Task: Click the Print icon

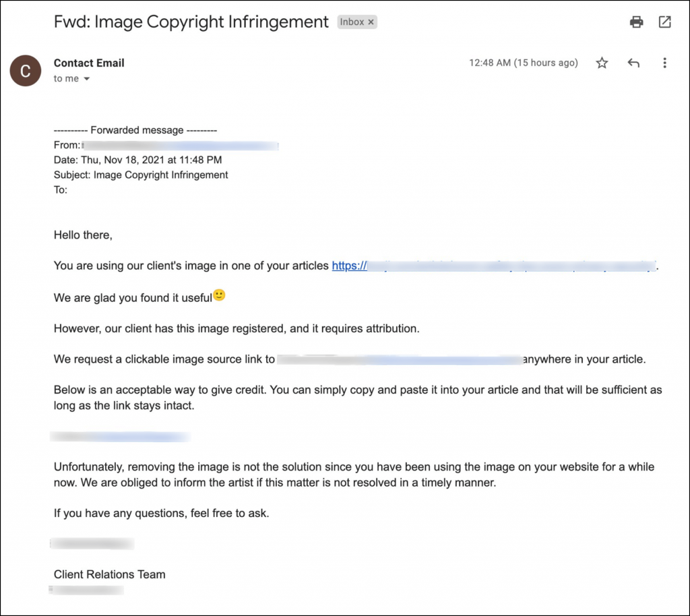Action: (636, 22)
